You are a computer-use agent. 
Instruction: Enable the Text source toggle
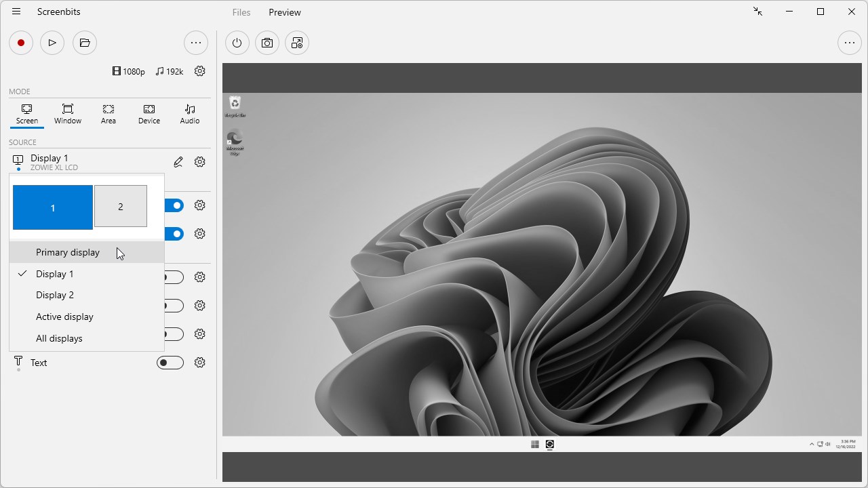170,362
